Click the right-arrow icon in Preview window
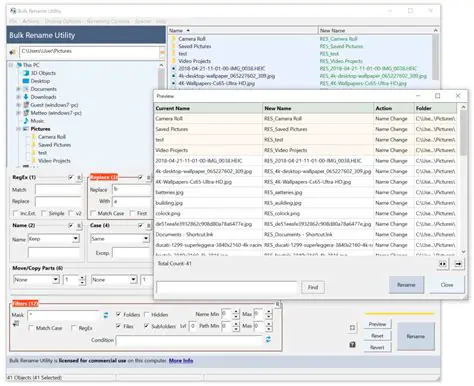The image size is (474, 386). 458,264
